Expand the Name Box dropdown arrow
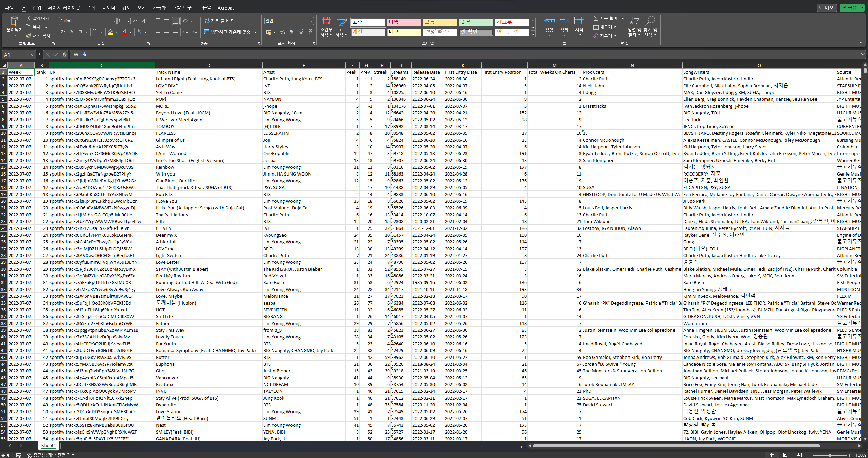 [33, 55]
